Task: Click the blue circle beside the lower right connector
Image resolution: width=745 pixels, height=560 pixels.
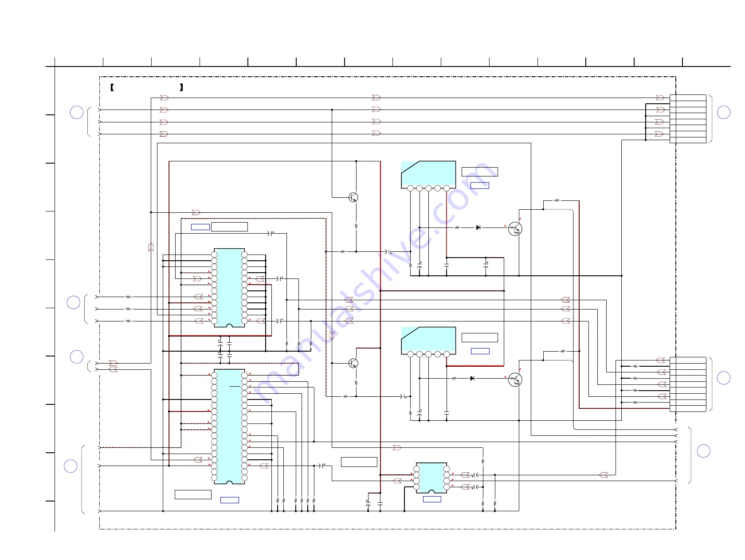Action: (x=724, y=378)
